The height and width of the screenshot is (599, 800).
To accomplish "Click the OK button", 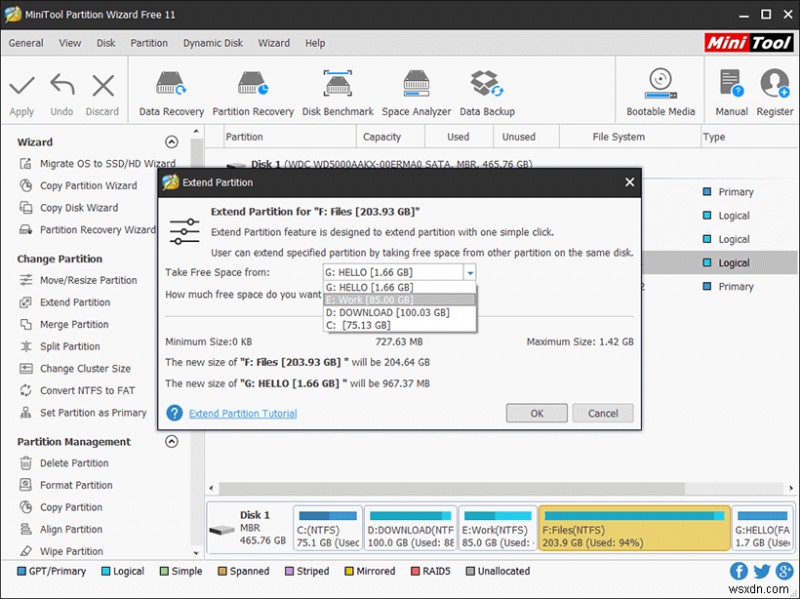I will [536, 413].
